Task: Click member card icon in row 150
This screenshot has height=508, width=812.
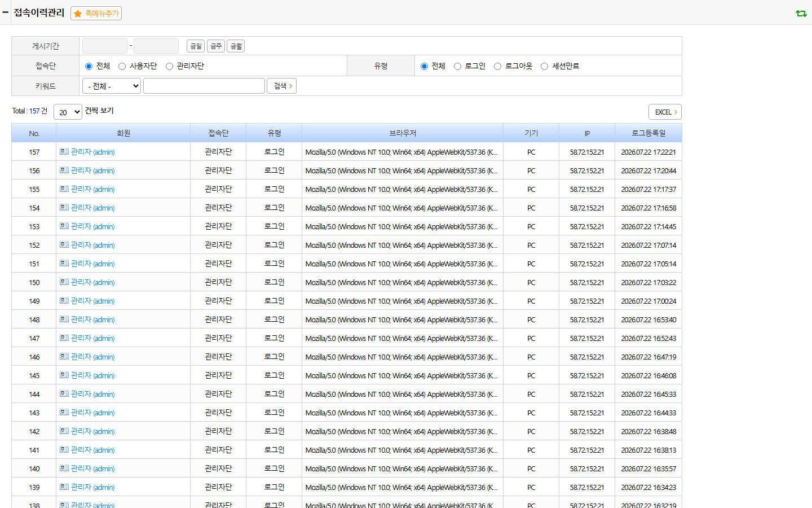Action: (x=64, y=282)
